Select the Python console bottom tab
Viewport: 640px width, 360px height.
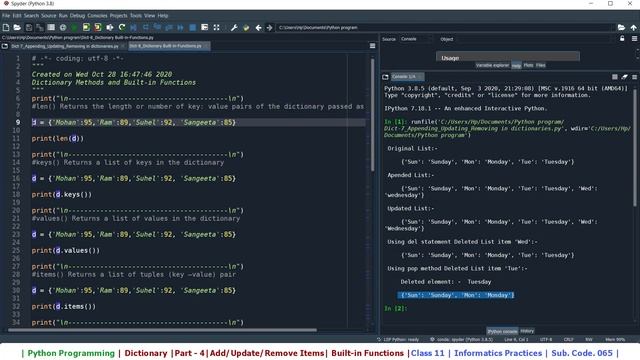pos(502,331)
